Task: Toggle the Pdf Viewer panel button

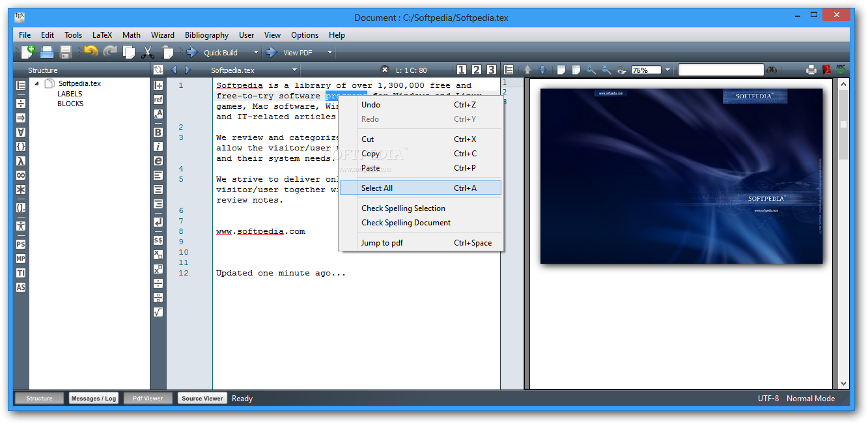Action: click(x=148, y=398)
